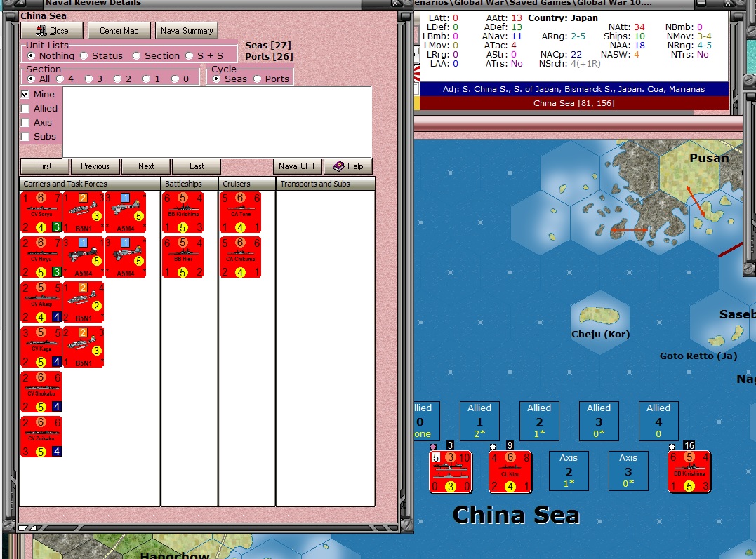Image resolution: width=756 pixels, height=559 pixels.
Task: Click the adjacent sea areas info bar
Action: click(573, 89)
